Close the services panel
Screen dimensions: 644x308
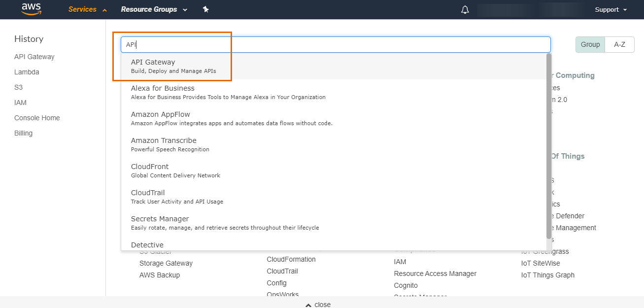coord(318,304)
